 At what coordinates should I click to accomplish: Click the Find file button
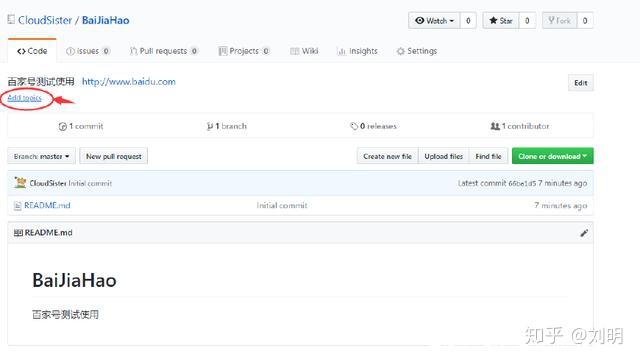488,156
